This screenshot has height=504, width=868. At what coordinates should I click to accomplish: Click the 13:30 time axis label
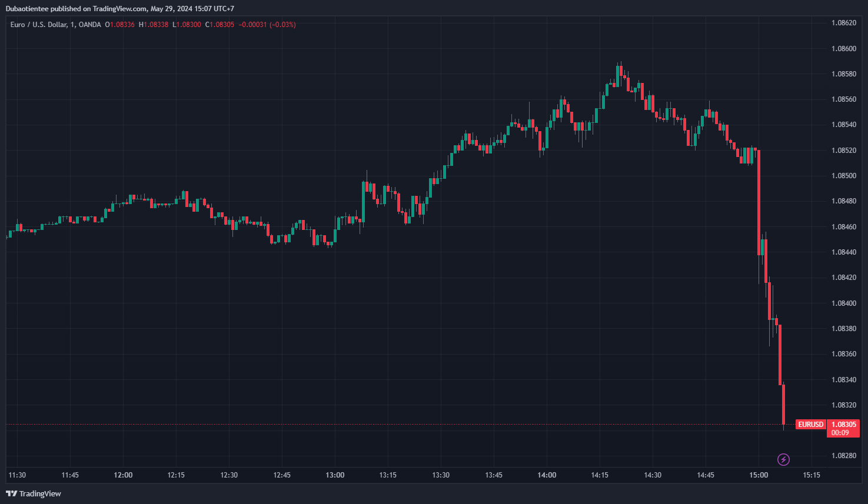click(x=441, y=475)
